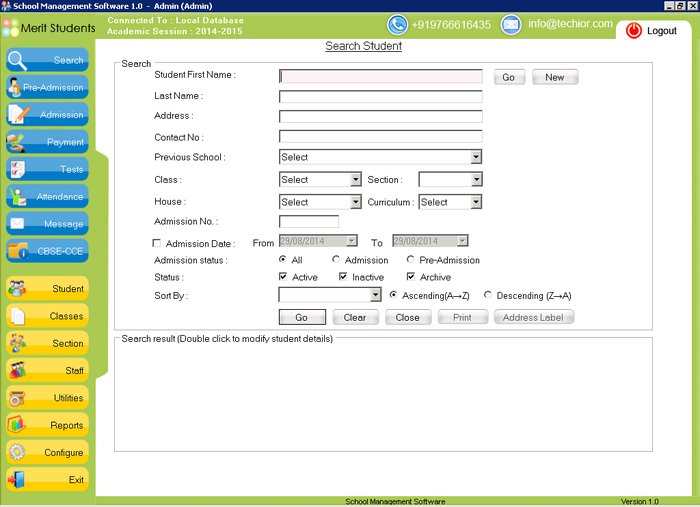Open the Tests module icon
Image resolution: width=700 pixels, height=507 pixels.
[20, 169]
